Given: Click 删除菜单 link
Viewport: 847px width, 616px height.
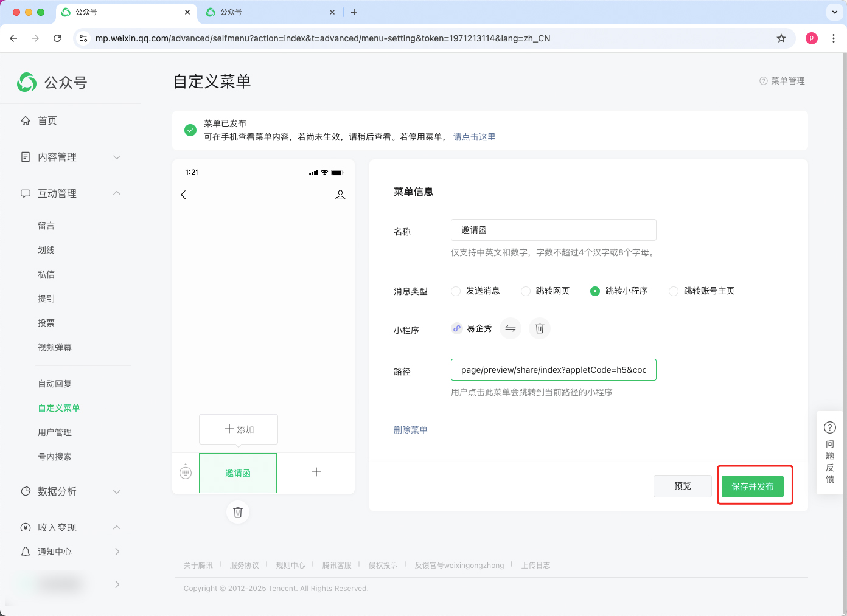Looking at the screenshot, I should tap(411, 430).
